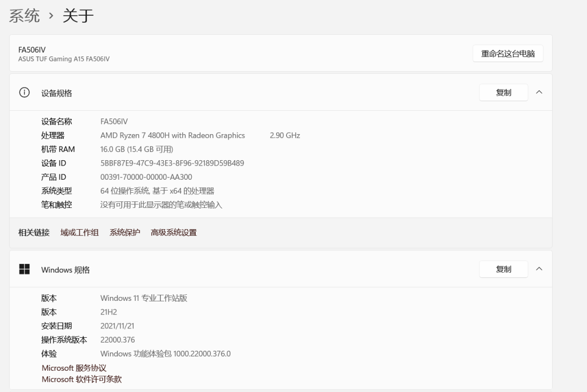The image size is (587, 392).
Task: Click 关于 breadcrumb title
Action: coord(78,16)
